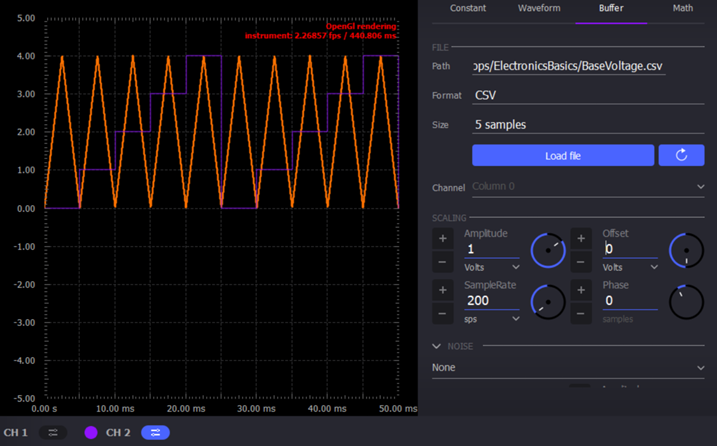Screen dimensions: 717x446
Task: Open CH 1 settings slider icon
Action: point(53,432)
